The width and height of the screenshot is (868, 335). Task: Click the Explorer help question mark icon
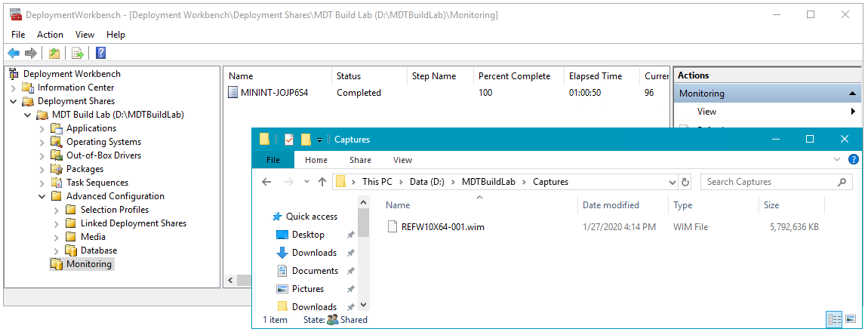853,160
